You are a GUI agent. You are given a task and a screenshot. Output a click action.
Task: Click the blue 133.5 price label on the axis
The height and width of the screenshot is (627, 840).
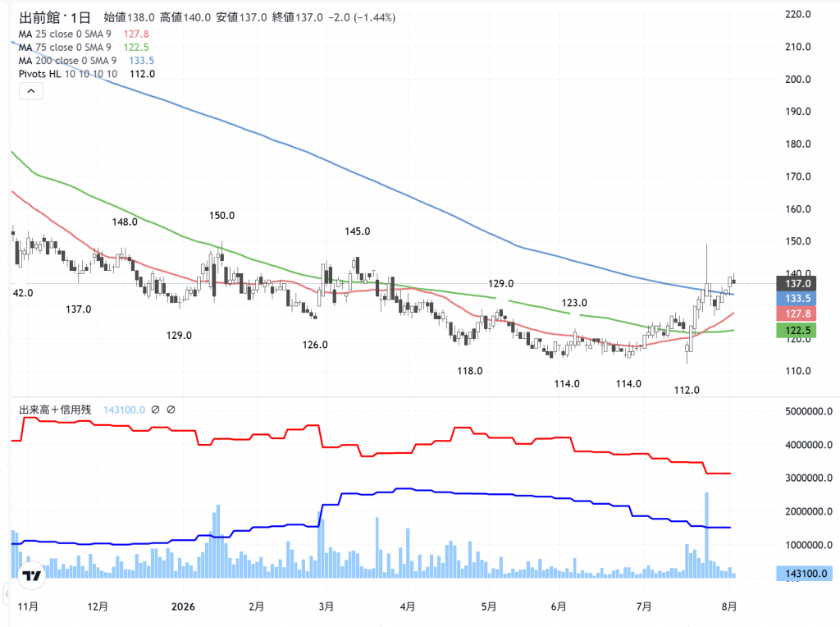tap(796, 299)
